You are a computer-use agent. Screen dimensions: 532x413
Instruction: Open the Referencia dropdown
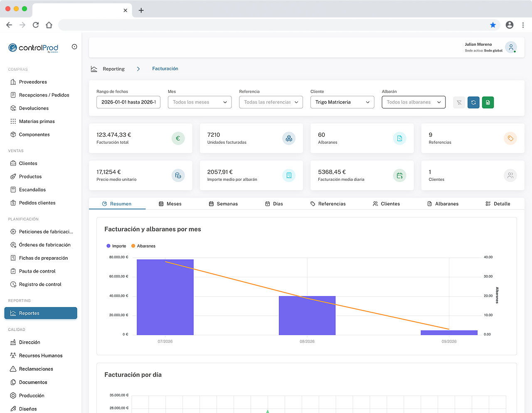click(x=271, y=102)
